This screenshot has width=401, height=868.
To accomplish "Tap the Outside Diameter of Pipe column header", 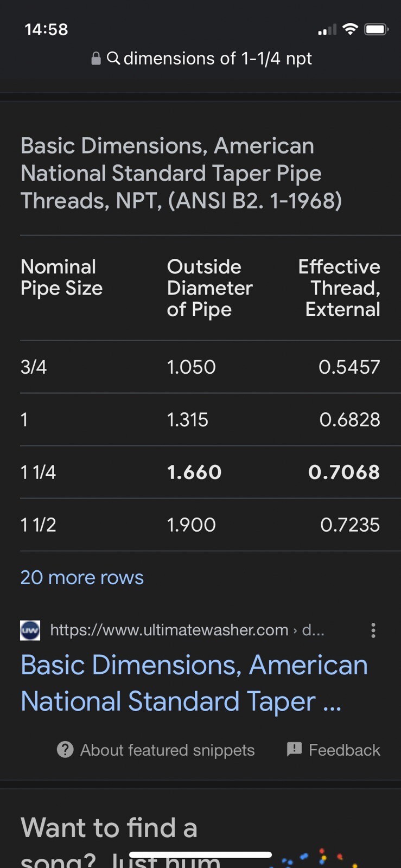I will (209, 288).
